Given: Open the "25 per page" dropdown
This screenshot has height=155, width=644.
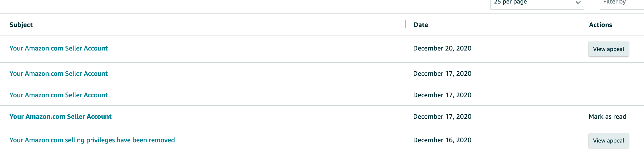Looking at the screenshot, I should click(x=536, y=3).
